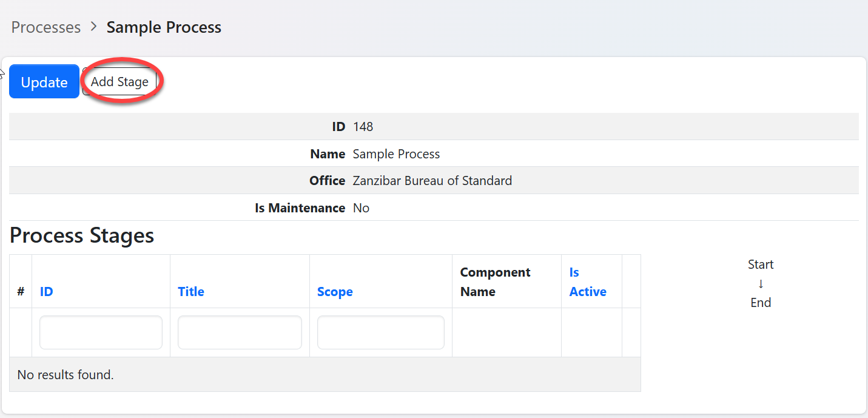Click the Add Stage button
868x418 pixels.
(x=119, y=82)
